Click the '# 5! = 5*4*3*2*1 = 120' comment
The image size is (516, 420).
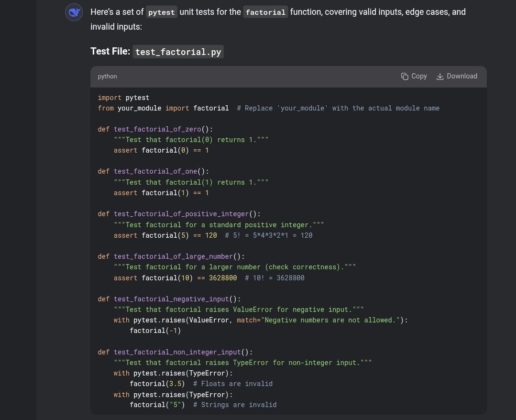[x=269, y=235]
